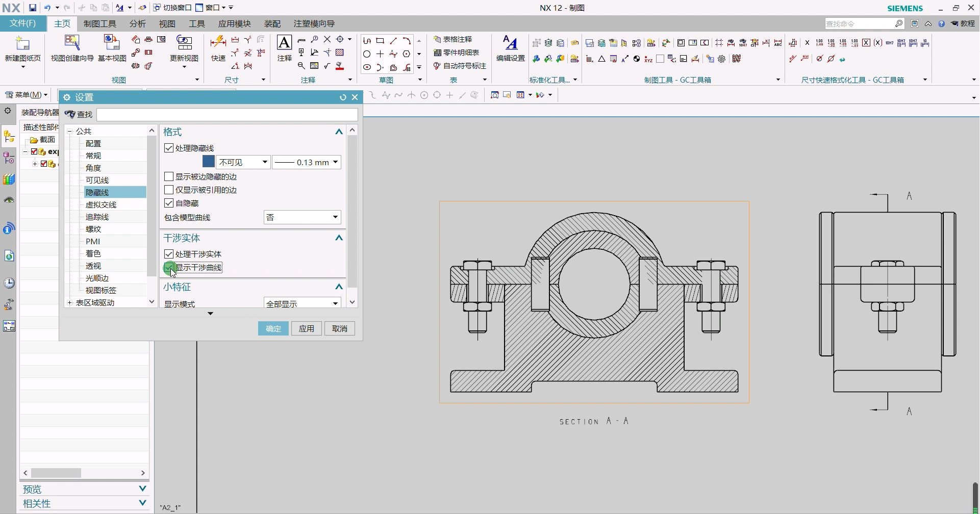This screenshot has height=514, width=980.
Task: Click the 教程 tutorial link
Action: 963,24
